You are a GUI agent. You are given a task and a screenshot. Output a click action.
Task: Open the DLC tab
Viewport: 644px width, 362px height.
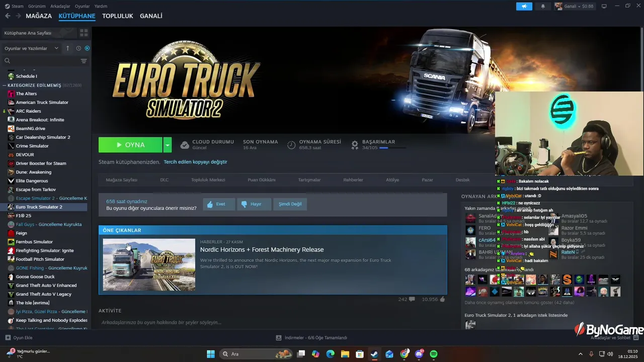165,180
